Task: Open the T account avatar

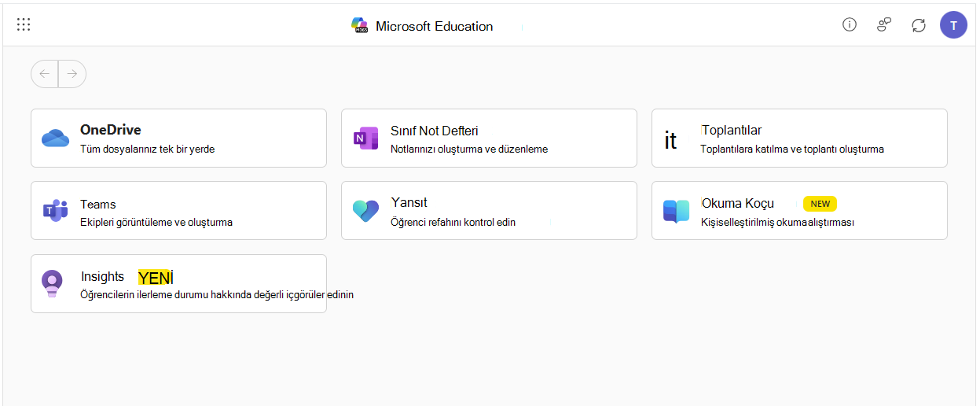Action: click(x=953, y=24)
